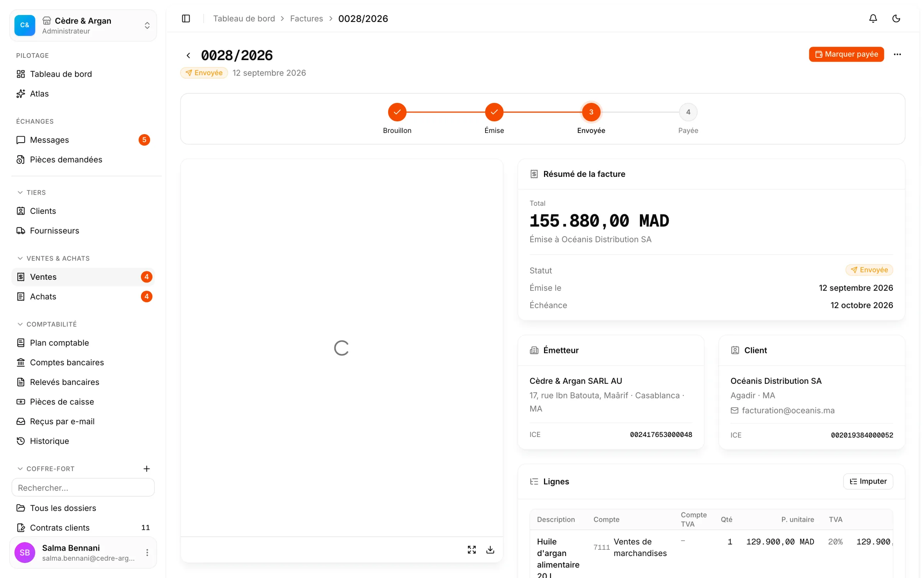Open Messages with 5 unread

(x=83, y=140)
